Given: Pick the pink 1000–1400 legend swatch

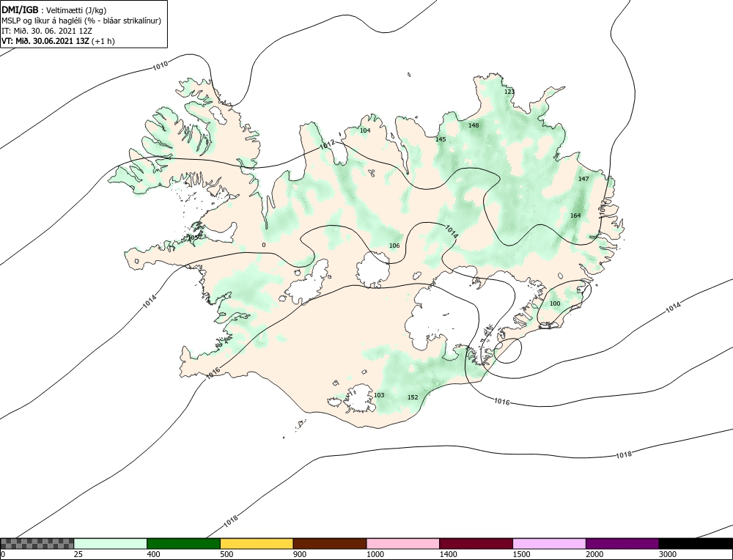Looking at the screenshot, I should coord(403,544).
